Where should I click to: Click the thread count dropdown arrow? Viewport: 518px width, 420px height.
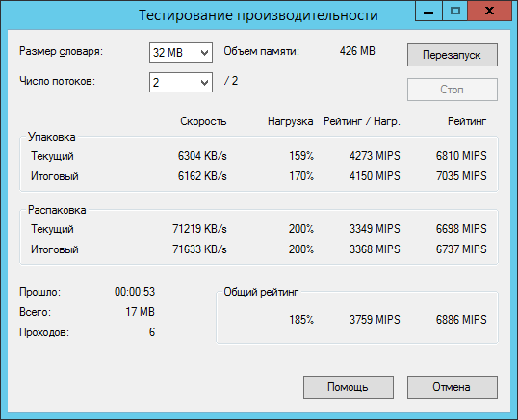click(204, 83)
